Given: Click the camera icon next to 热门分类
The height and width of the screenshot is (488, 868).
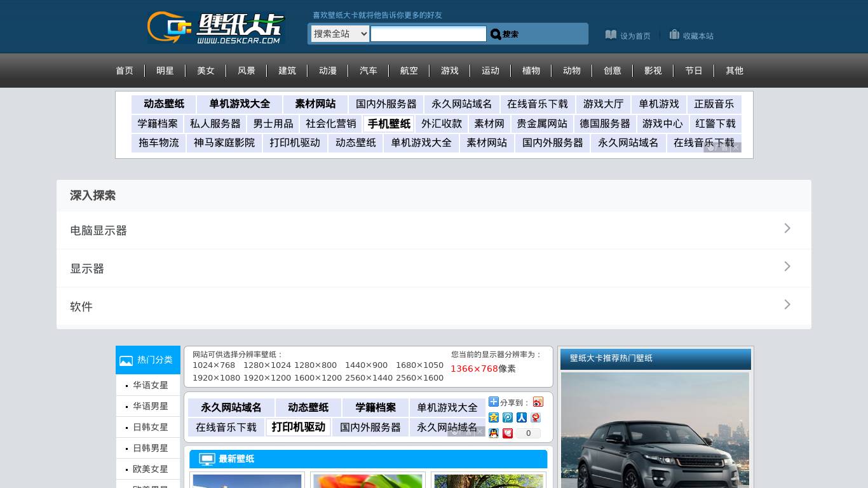Looking at the screenshot, I should tap(126, 360).
